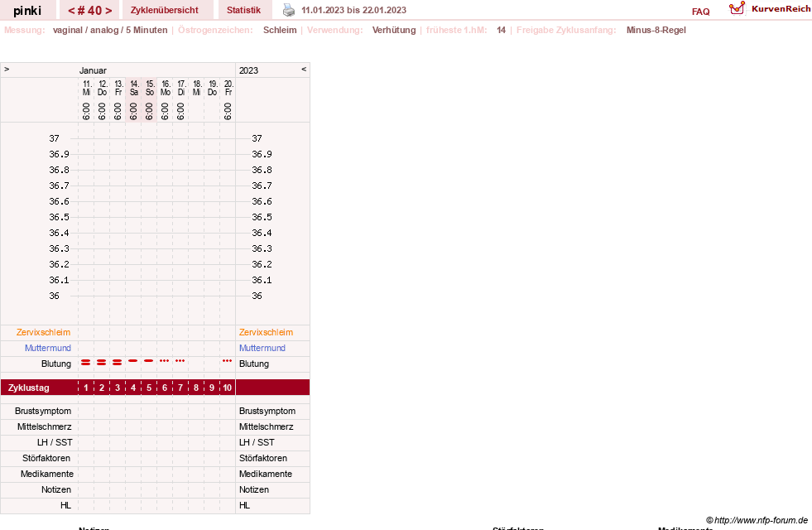Click spotting marker on 16. Mo
This screenshot has width=812, height=530.
click(x=164, y=360)
